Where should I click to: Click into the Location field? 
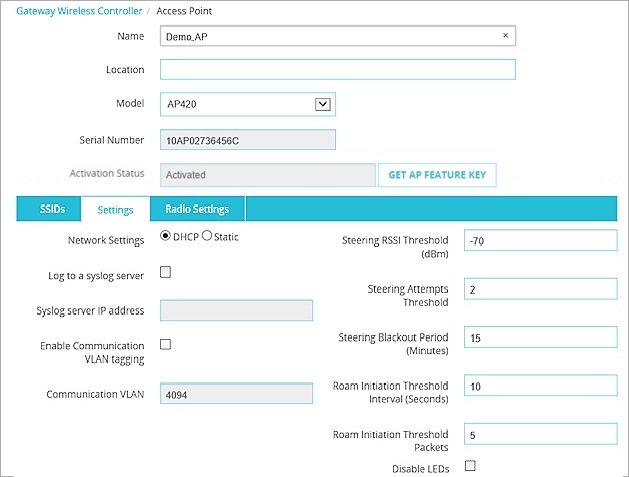337,70
